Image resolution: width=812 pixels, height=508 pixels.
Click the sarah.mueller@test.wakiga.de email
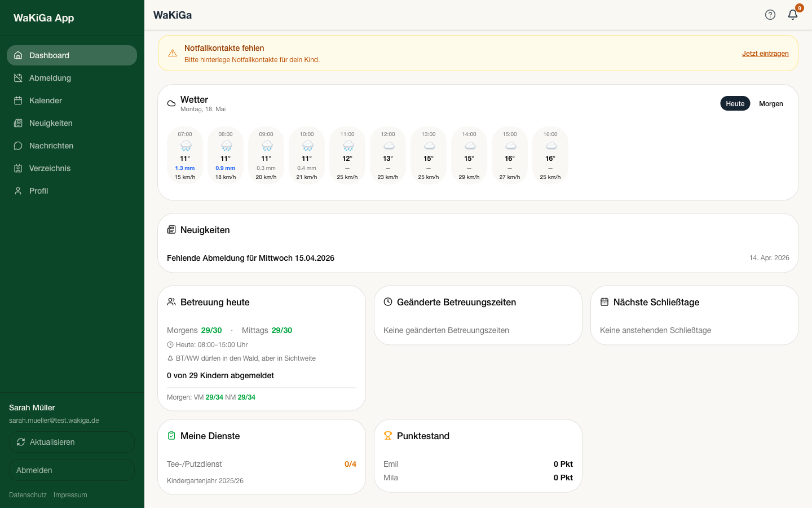54,421
